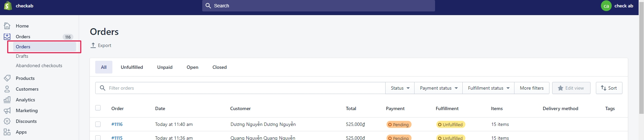Viewport: 644px width, 140px height.
Task: Click the Home sidebar icon
Action: tap(7, 26)
